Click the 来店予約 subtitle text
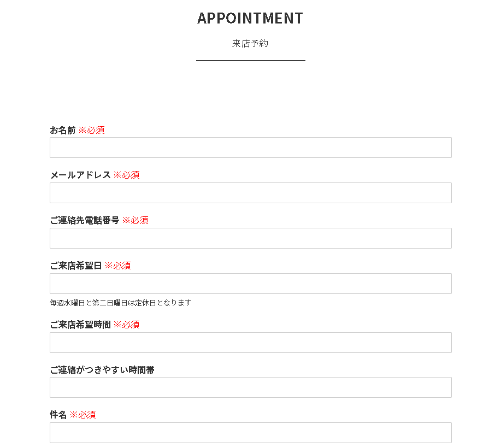 250,44
